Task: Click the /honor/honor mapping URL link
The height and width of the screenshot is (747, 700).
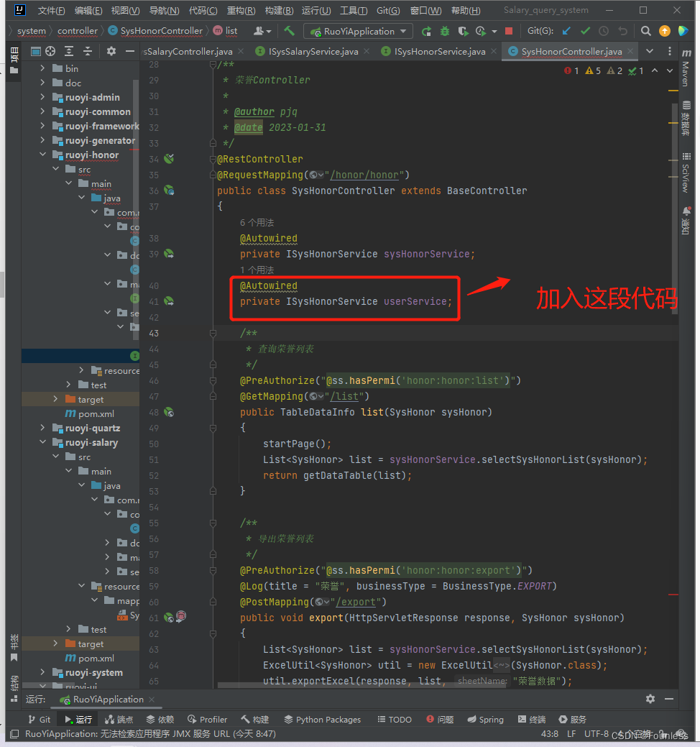Action: (x=364, y=175)
